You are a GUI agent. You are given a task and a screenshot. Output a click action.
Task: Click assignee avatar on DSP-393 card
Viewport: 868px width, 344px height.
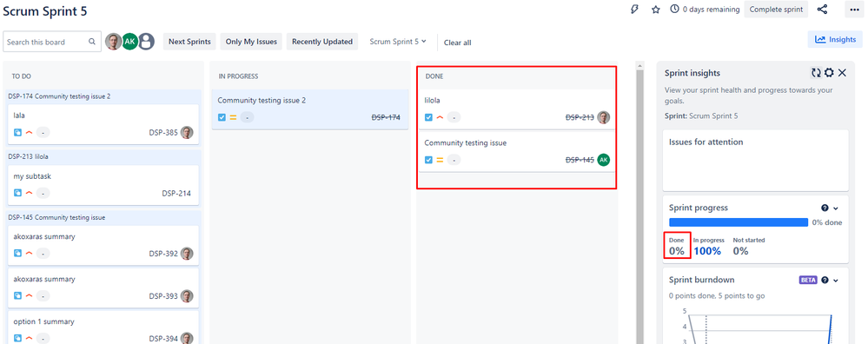pos(187,296)
